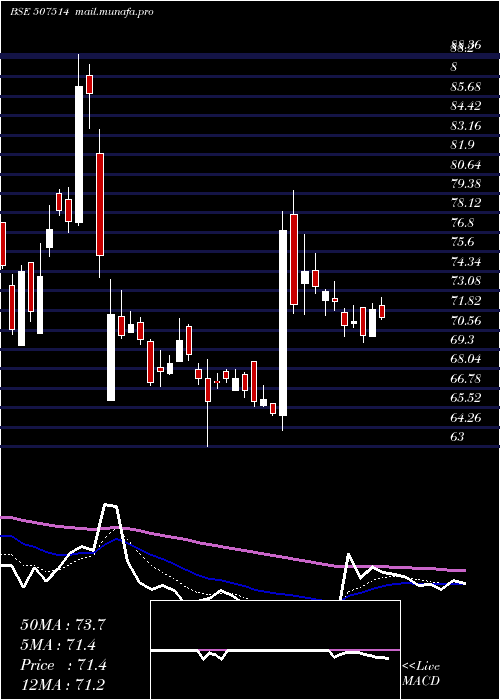The height and width of the screenshot is (700, 500).
Task: Click the 66.78 price label
Action: pyautogui.click(x=466, y=379)
